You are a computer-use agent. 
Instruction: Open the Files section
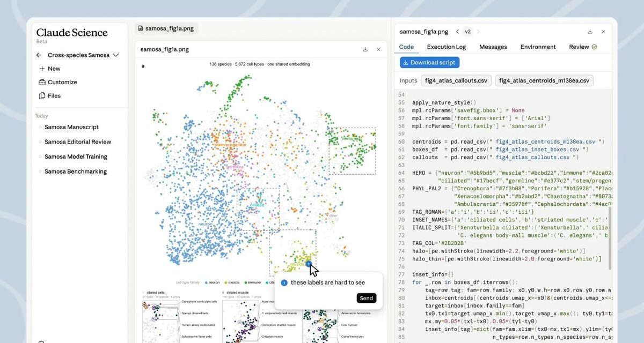tap(49, 96)
